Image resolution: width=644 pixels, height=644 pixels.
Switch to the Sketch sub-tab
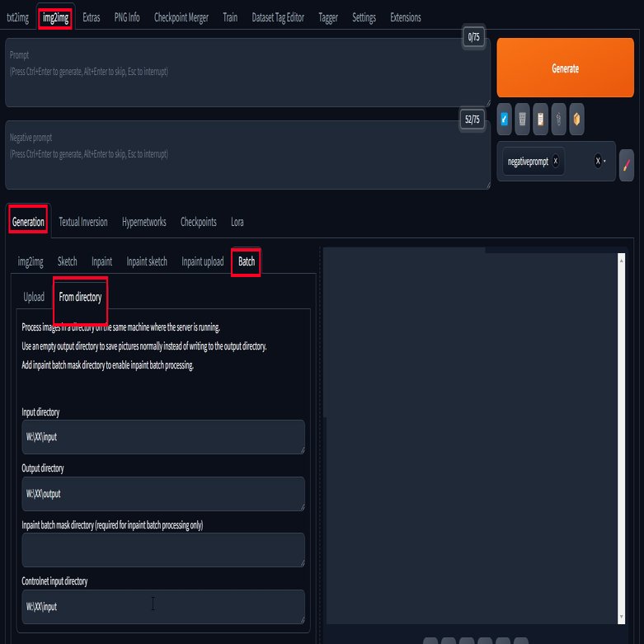[x=67, y=261]
